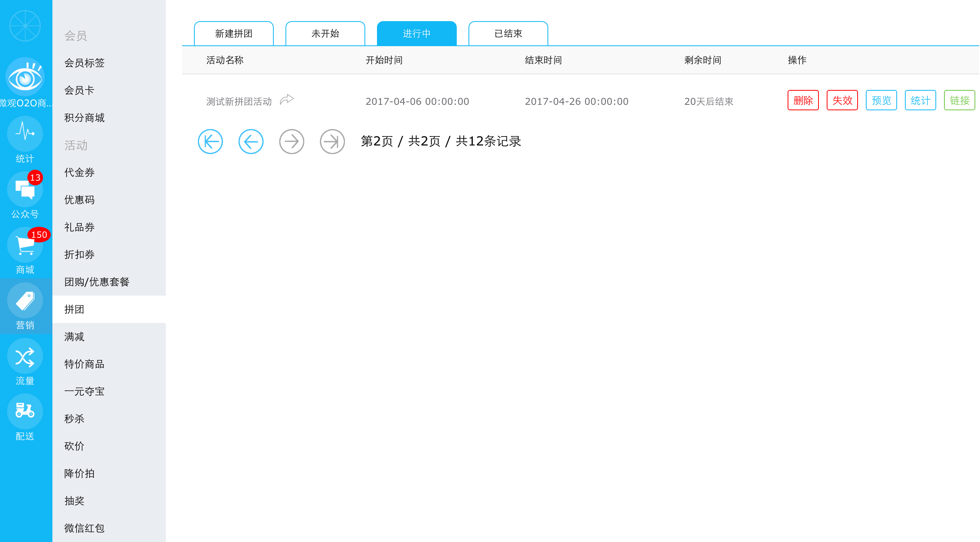Open the eye-shaped 微观O2O shop icon
The image size is (980, 542).
point(25,77)
